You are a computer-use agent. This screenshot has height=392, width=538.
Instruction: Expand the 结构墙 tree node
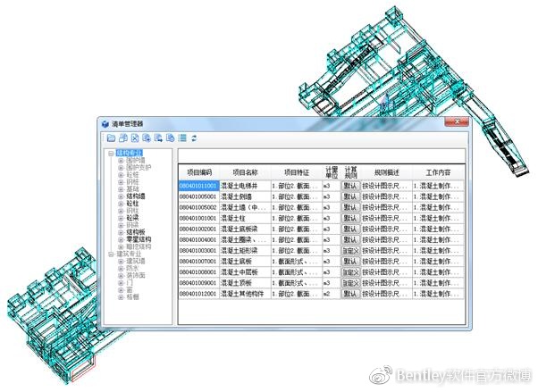coord(121,196)
